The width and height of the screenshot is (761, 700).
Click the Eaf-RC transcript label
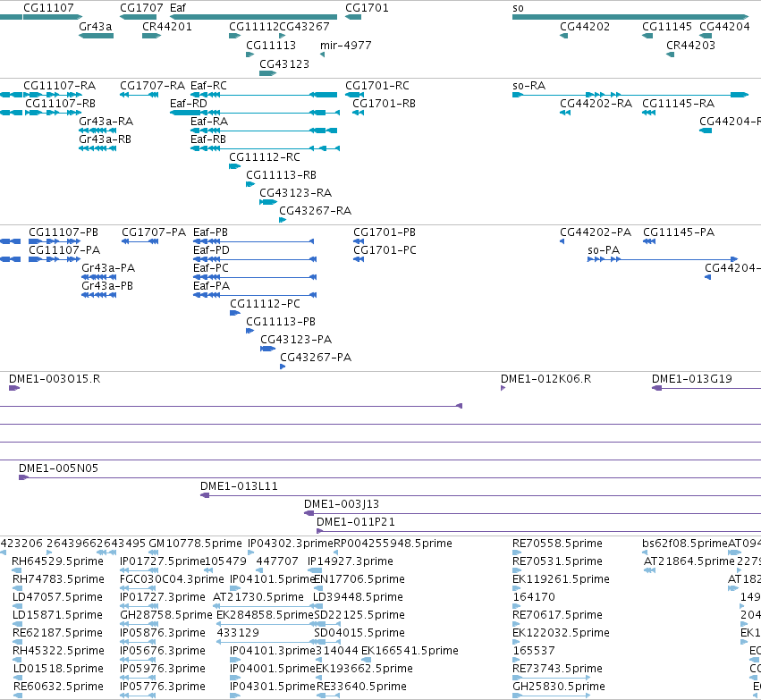point(208,86)
